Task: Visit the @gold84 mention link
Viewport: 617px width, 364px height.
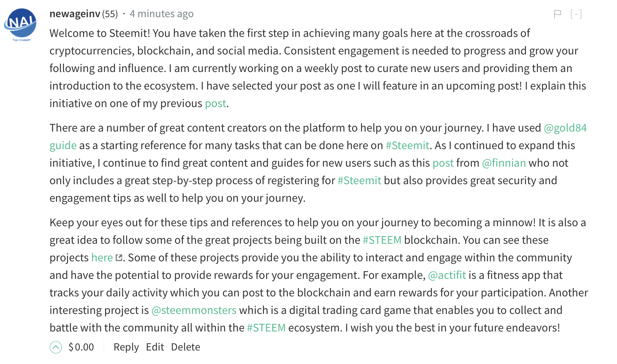Action: [565, 128]
